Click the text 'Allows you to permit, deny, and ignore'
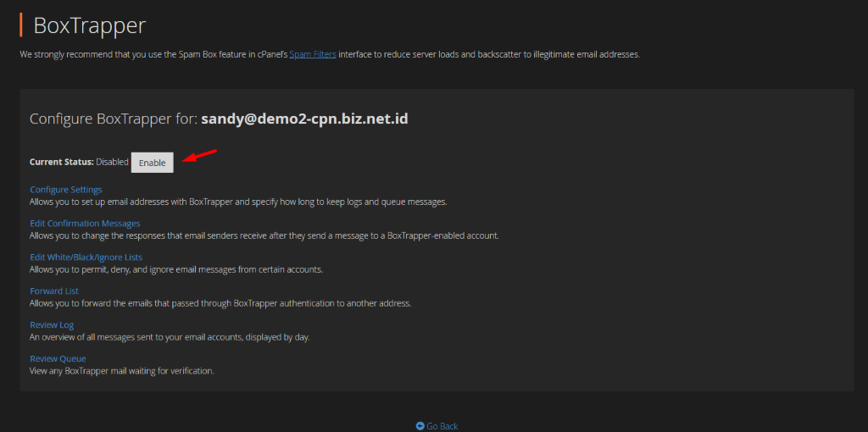868x432 pixels. coord(176,269)
